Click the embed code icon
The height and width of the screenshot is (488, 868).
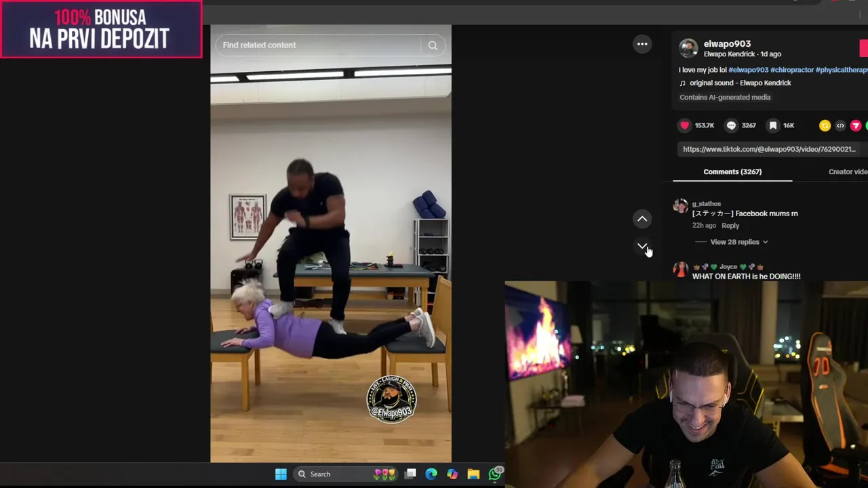point(840,125)
